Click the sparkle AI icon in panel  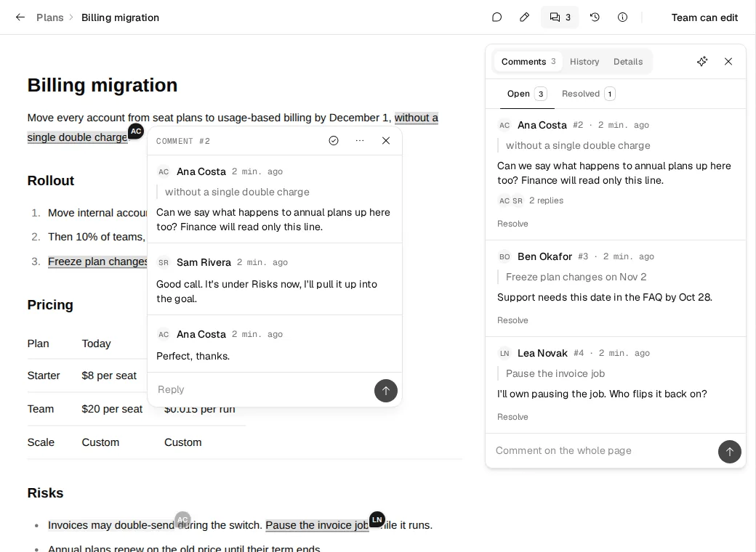click(702, 61)
